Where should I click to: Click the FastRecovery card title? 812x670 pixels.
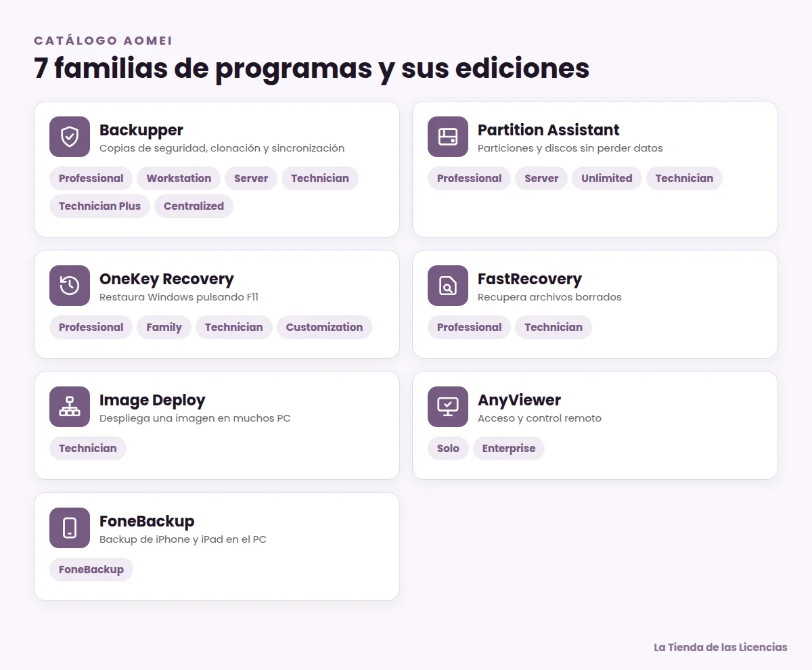coord(530,279)
